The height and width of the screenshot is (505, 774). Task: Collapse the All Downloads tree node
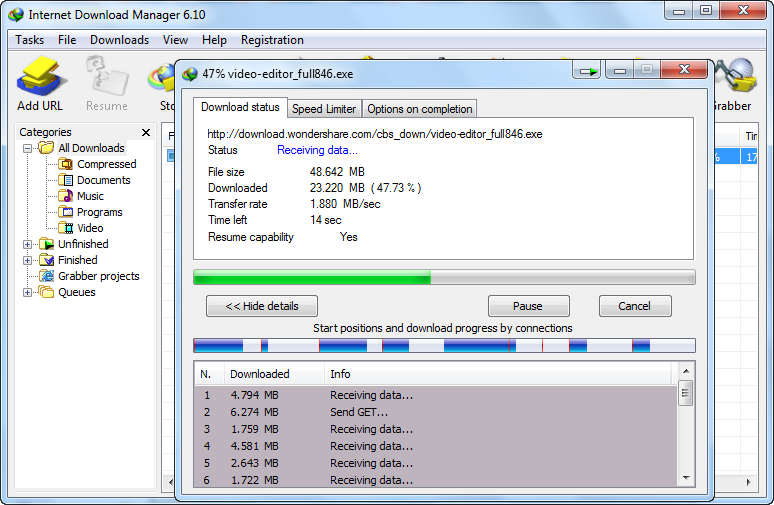pyautogui.click(x=28, y=148)
